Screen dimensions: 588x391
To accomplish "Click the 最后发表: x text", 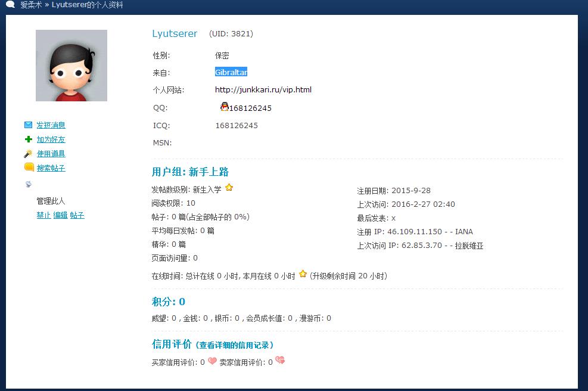I will (376, 218).
